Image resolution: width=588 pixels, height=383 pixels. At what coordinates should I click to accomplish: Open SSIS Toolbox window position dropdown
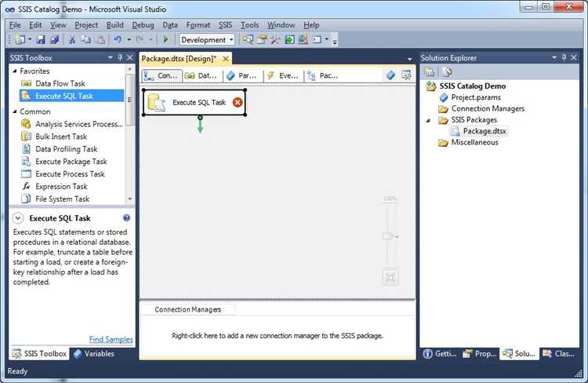pyautogui.click(x=111, y=57)
